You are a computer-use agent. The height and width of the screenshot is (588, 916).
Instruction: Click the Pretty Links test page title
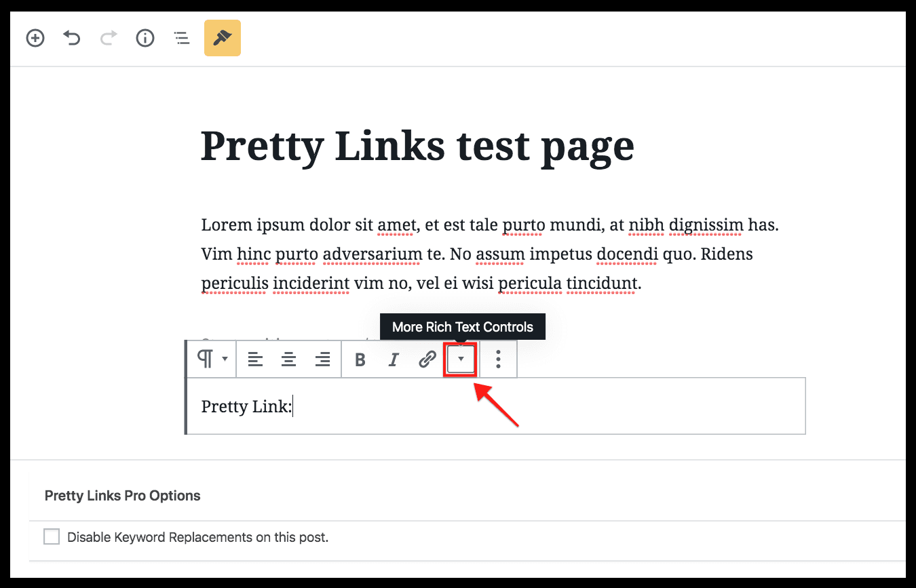[x=417, y=146]
